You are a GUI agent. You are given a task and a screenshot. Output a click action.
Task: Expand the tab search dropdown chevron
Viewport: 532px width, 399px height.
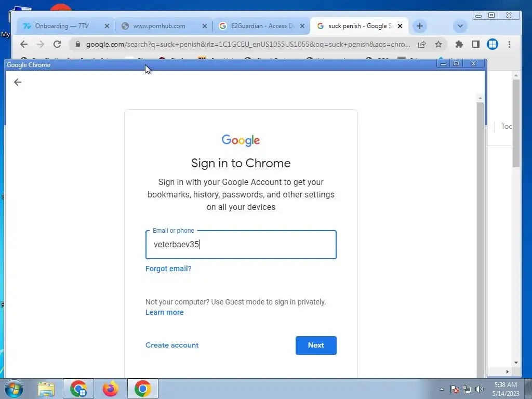click(460, 26)
